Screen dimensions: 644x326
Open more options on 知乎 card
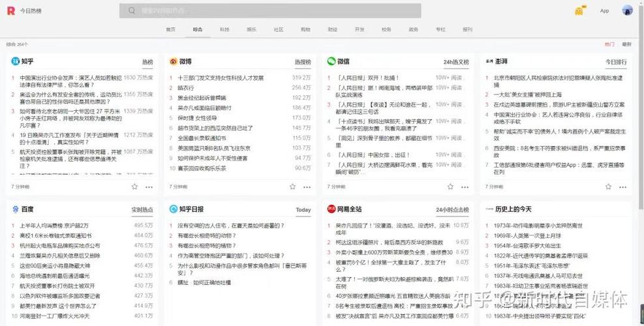click(149, 187)
